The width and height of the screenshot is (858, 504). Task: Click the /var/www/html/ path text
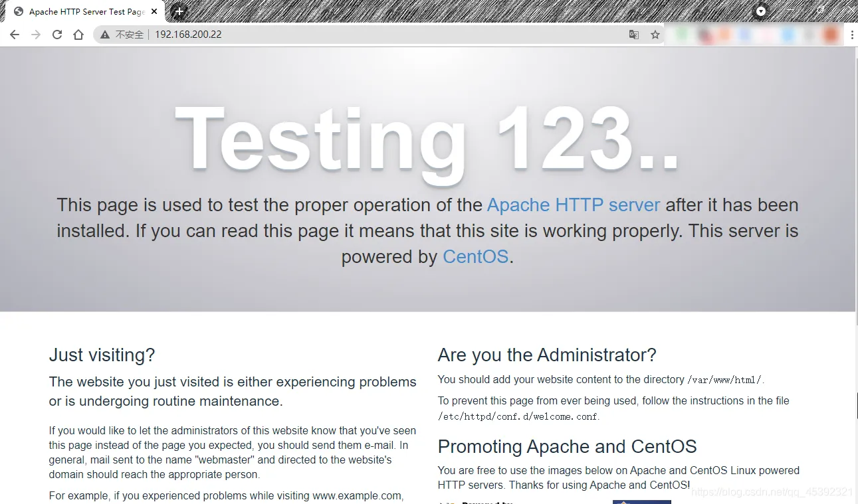click(x=724, y=380)
